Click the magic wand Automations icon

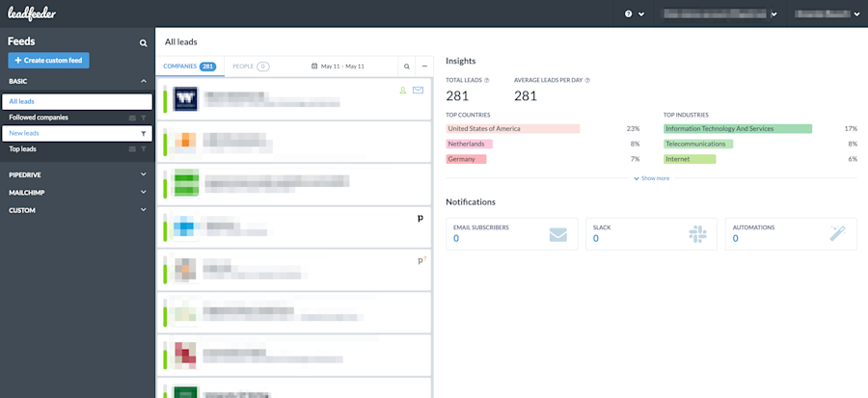pos(837,234)
